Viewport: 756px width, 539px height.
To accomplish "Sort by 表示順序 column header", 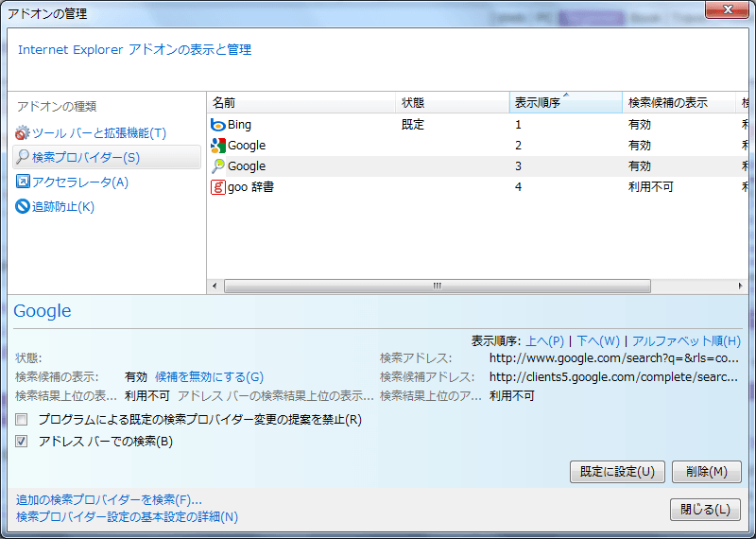I will 565,103.
